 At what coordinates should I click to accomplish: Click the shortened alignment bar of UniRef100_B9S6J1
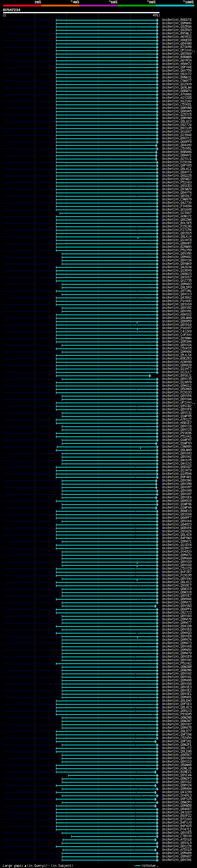(103, 376)
